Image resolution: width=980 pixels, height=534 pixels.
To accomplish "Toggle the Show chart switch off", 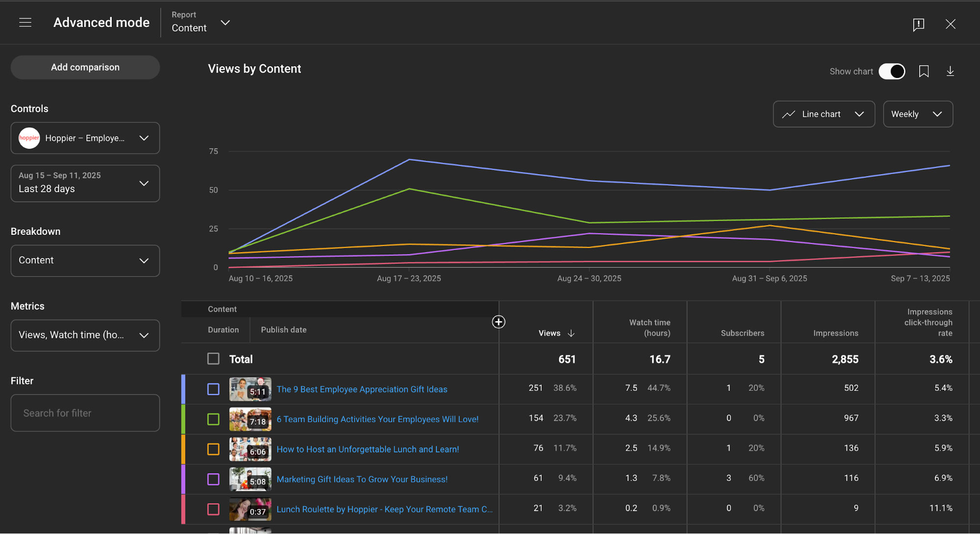I will point(892,71).
